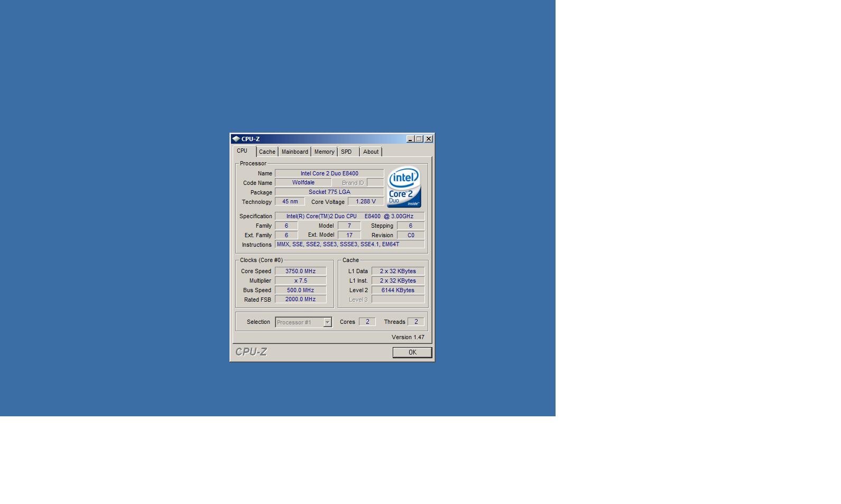Click the CPU-Z title bar icon
The image size is (841, 504).
(236, 139)
